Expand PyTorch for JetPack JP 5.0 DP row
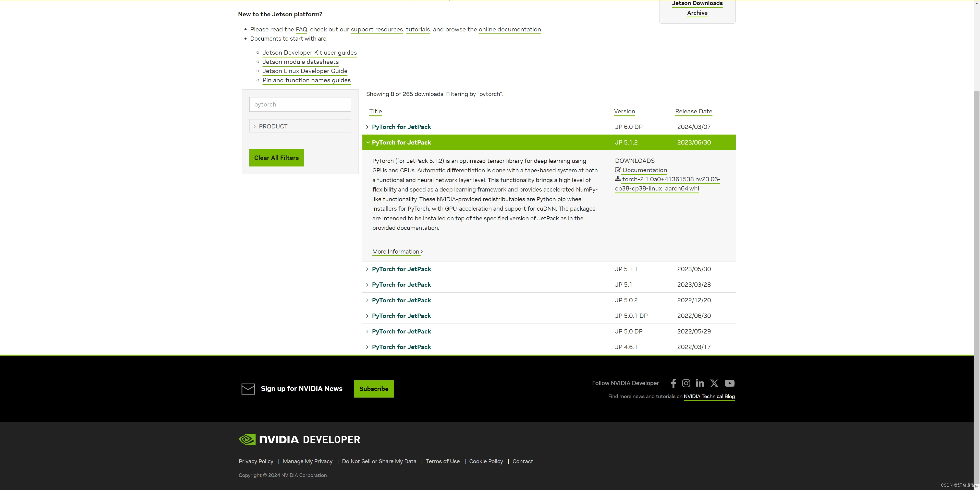 [x=549, y=332]
